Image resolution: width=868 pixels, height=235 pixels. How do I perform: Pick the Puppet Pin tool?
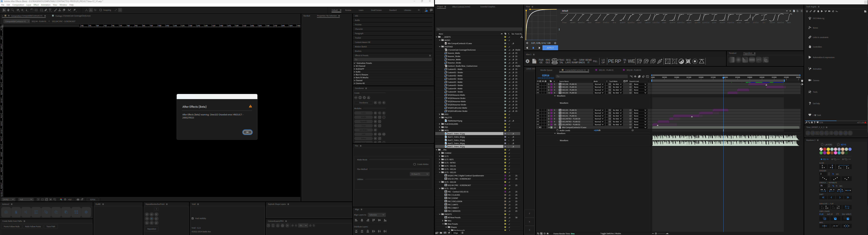[74, 10]
